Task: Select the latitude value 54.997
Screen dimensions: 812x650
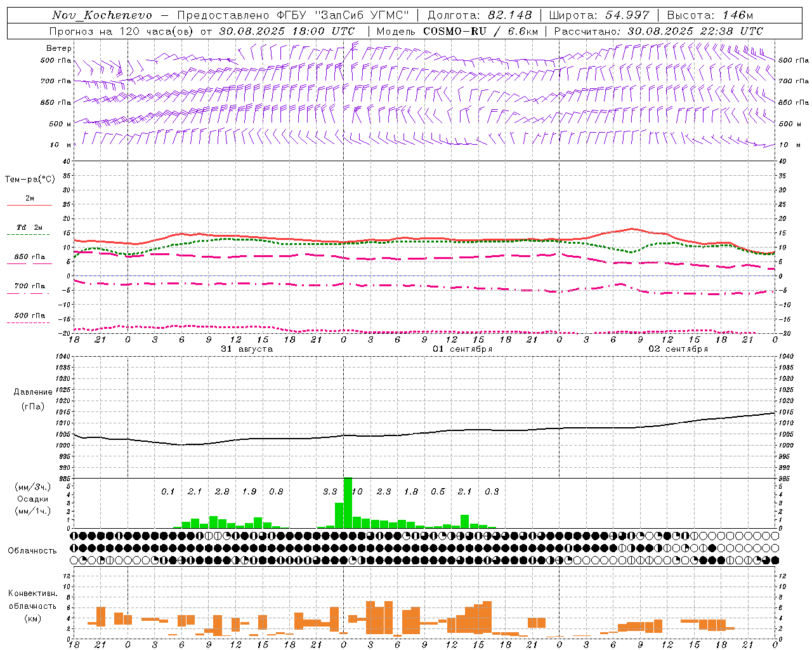Action: click(x=627, y=15)
